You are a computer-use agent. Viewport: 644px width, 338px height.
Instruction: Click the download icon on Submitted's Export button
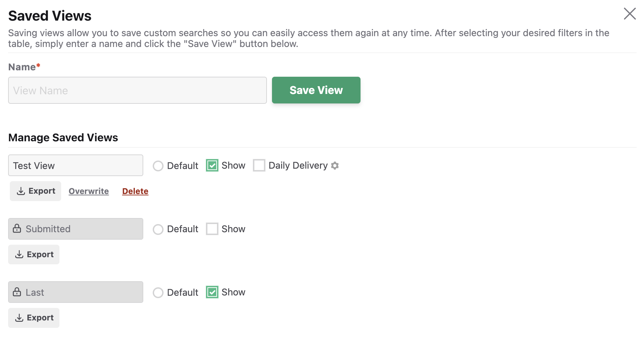click(x=19, y=255)
